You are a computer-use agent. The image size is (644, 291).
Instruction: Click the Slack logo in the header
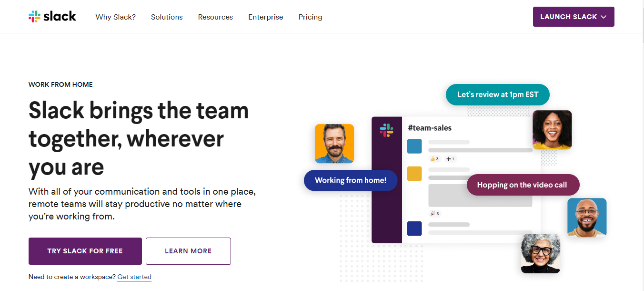click(x=52, y=17)
